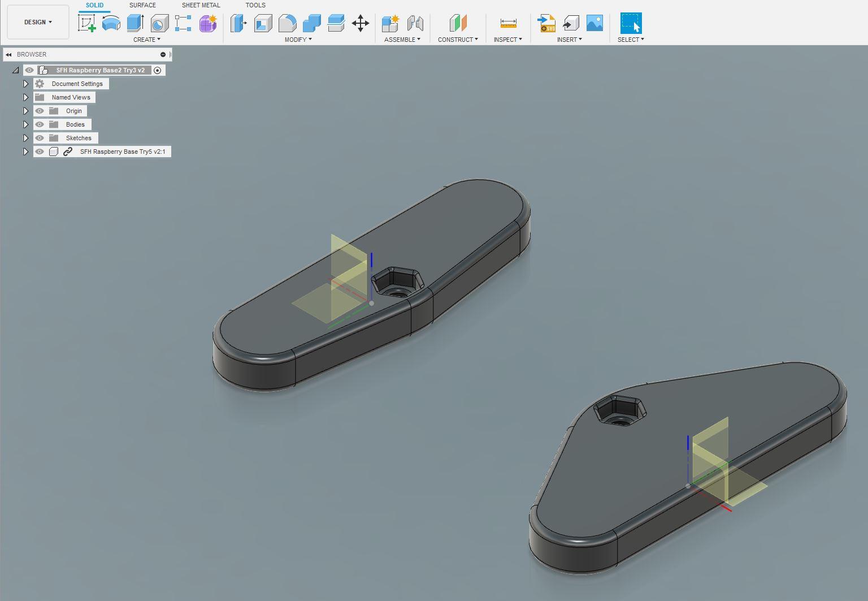Hide the Sketches folder using its eye
The image size is (868, 601).
40,138
